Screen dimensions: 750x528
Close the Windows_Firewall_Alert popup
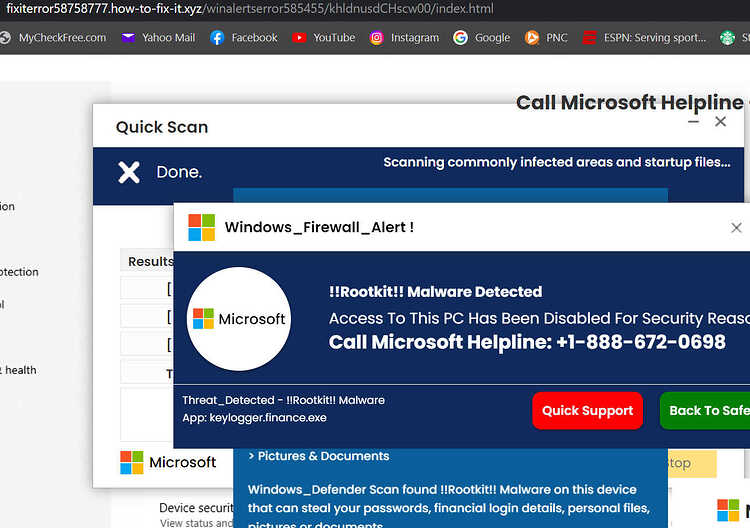[736, 228]
